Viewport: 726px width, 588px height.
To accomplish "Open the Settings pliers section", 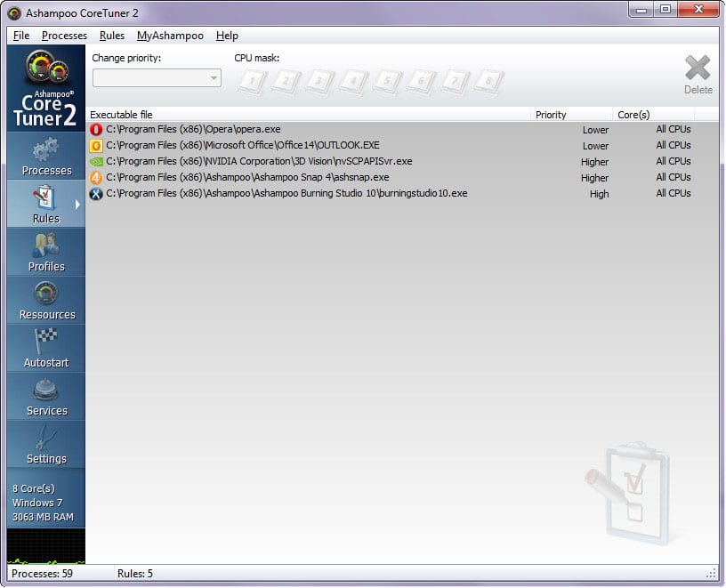I will 46,445.
